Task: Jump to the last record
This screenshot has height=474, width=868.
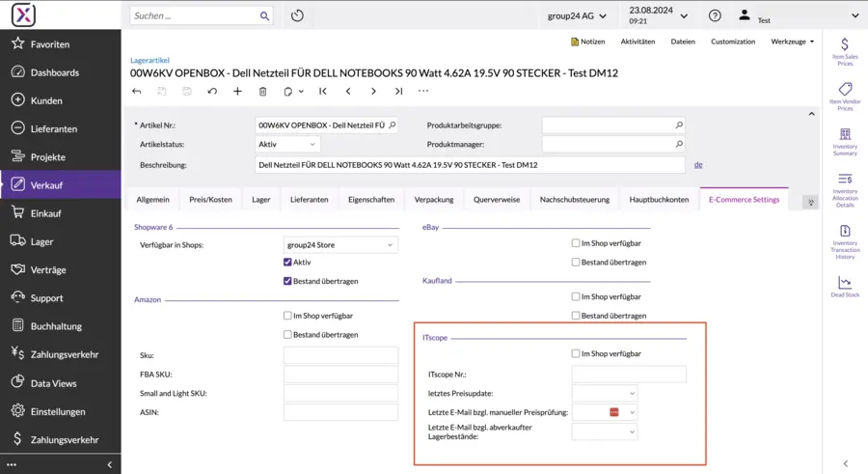Action: point(398,92)
